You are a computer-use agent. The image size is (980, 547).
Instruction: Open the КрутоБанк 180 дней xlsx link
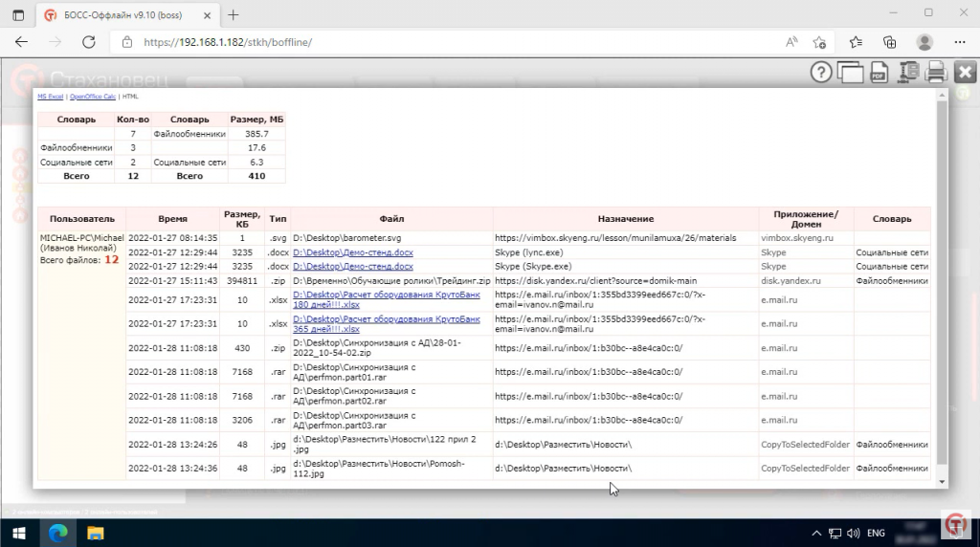[387, 299]
